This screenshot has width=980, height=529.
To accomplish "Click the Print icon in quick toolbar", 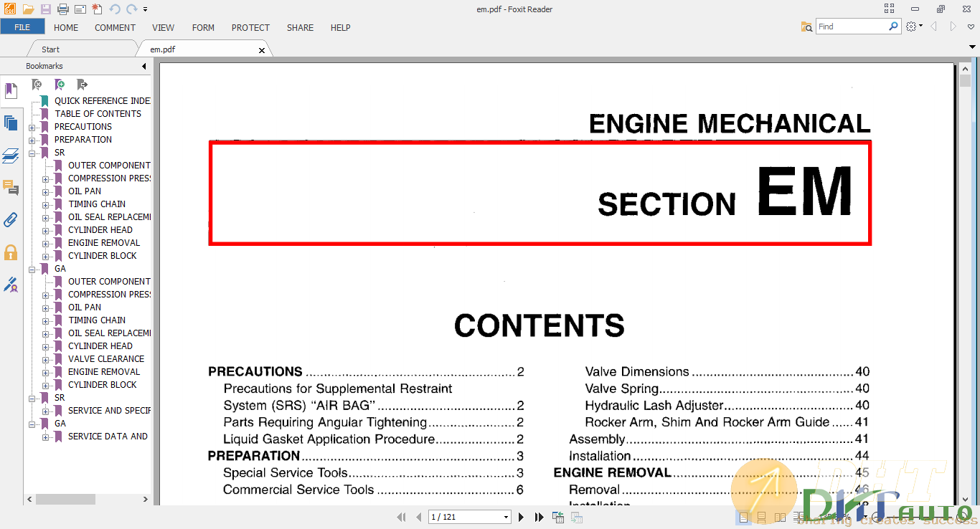I will 63,9.
